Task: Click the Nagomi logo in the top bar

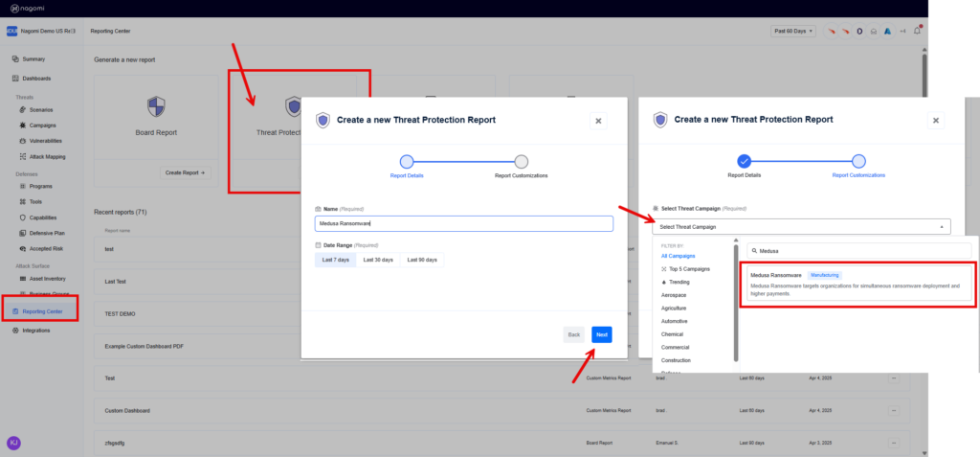Action: tap(28, 8)
